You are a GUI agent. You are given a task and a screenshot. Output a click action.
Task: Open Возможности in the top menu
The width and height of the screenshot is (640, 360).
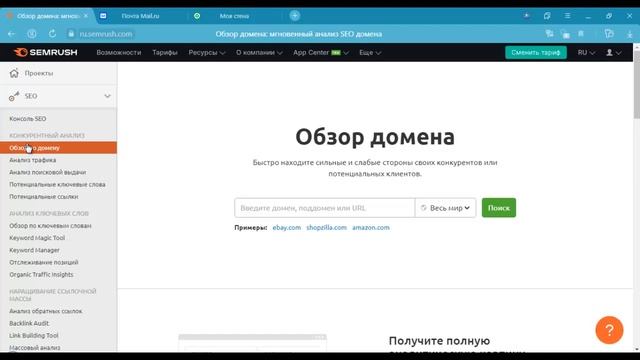coord(119,53)
